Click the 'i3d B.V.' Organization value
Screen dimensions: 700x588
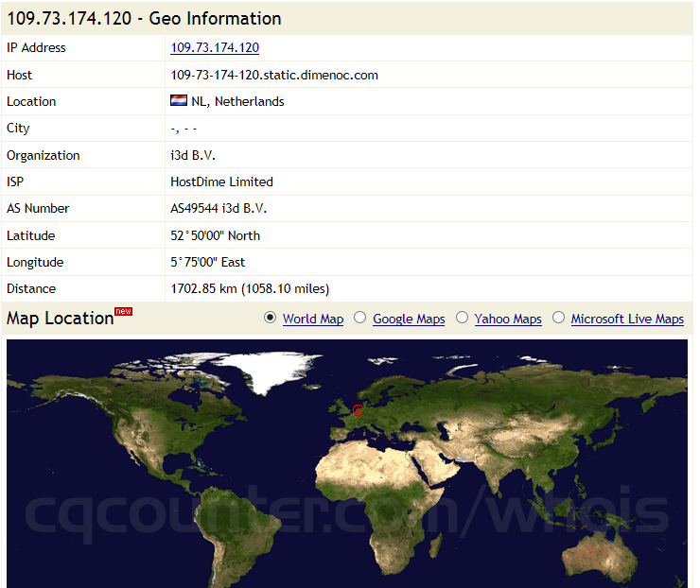[x=193, y=155]
